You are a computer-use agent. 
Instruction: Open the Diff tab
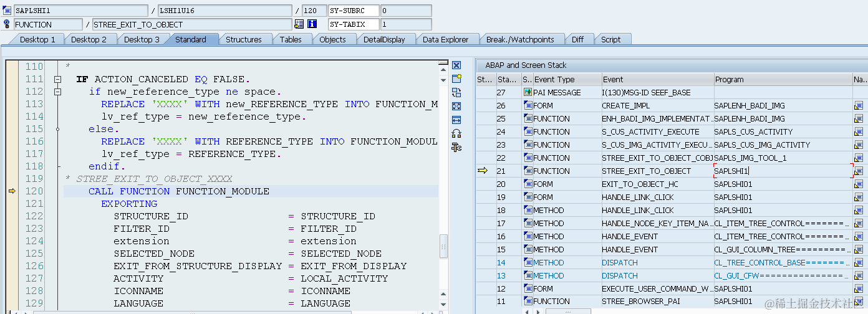coord(577,39)
